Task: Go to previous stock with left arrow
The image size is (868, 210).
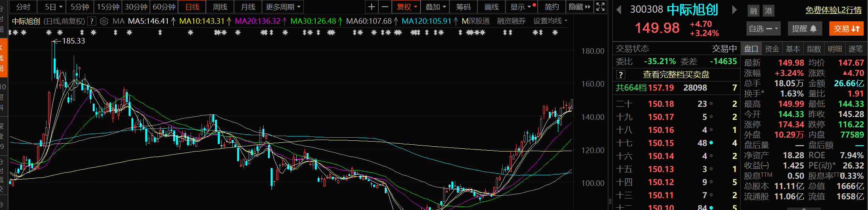Action: coord(619,9)
